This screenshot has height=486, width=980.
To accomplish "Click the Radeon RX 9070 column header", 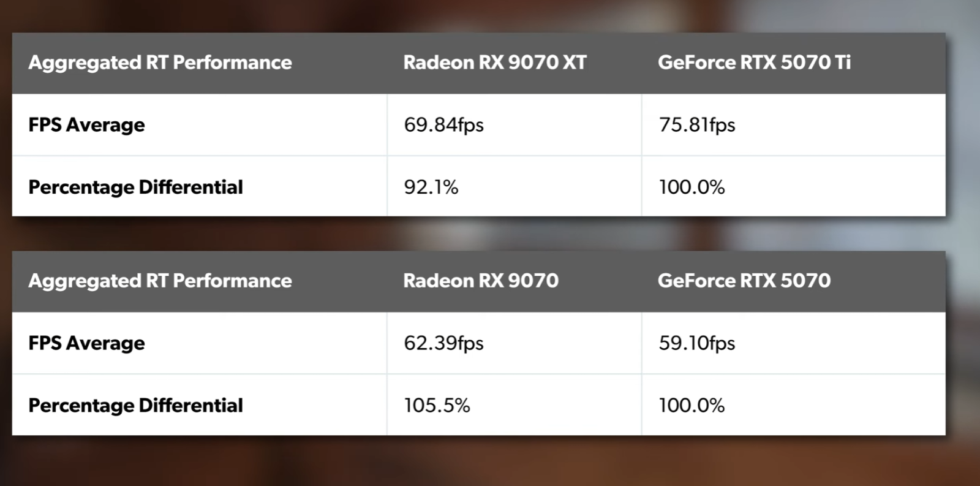I will pyautogui.click(x=481, y=281).
